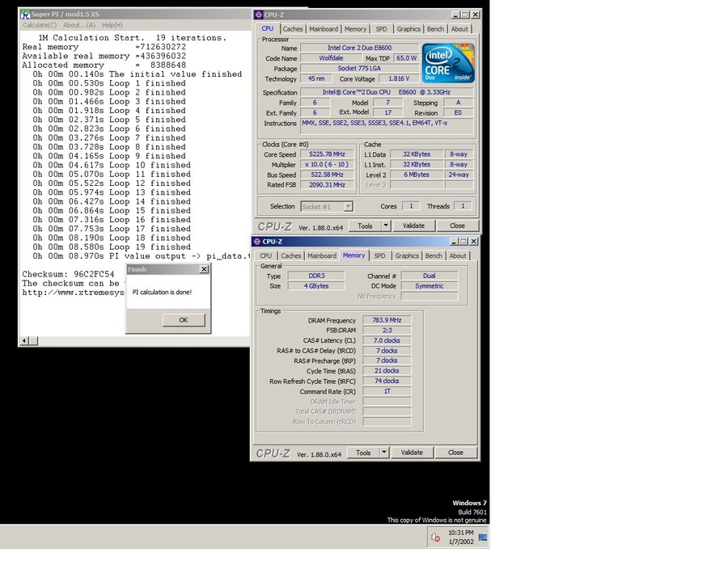Switch to SPD tab in top CPU-Z window
The width and height of the screenshot is (728, 582).
pyautogui.click(x=381, y=29)
